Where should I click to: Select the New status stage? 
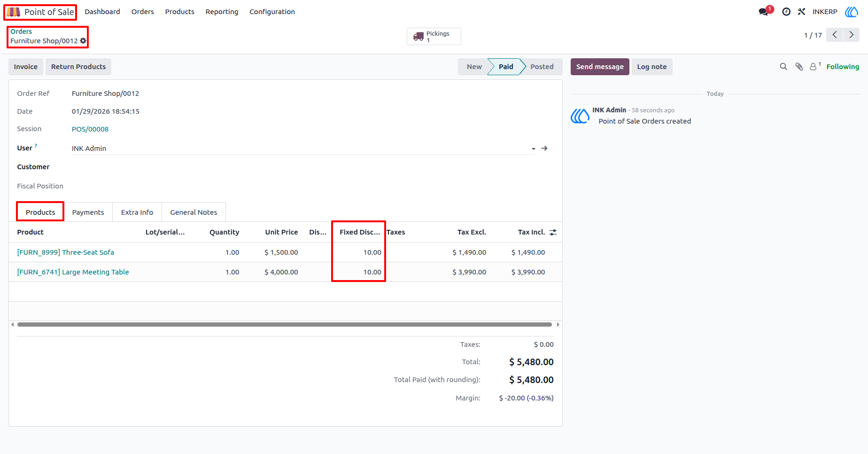474,67
